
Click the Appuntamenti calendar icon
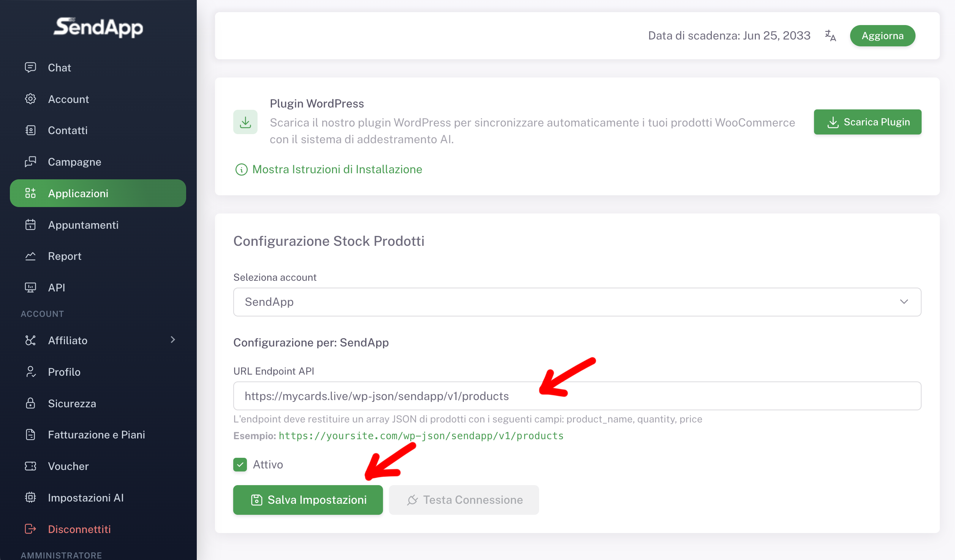pos(30,225)
